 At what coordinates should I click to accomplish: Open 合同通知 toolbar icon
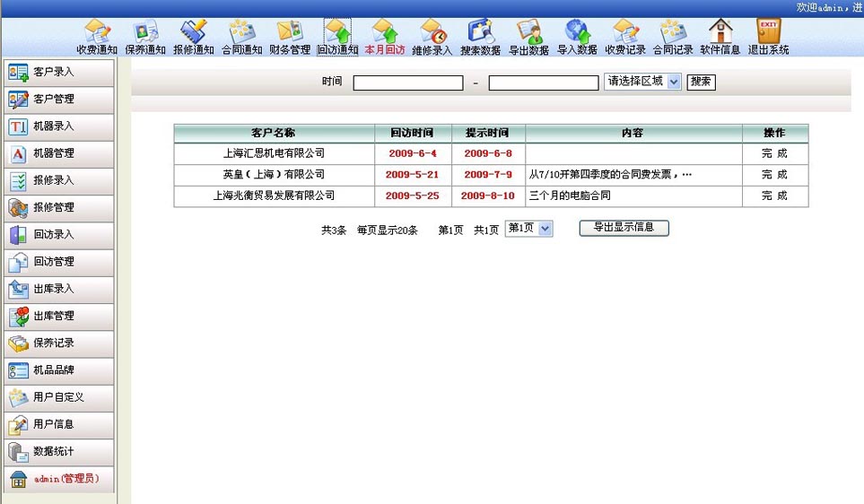(242, 37)
